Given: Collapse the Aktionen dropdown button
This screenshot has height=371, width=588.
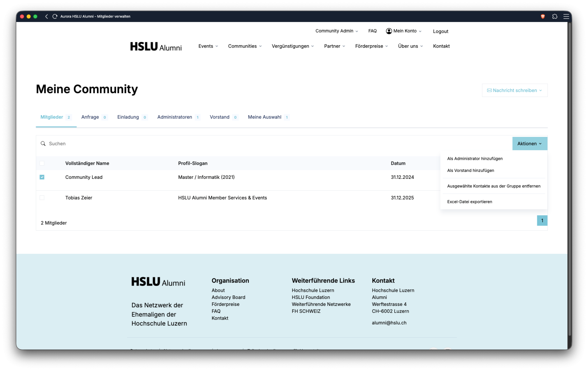Looking at the screenshot, I should pyautogui.click(x=530, y=143).
